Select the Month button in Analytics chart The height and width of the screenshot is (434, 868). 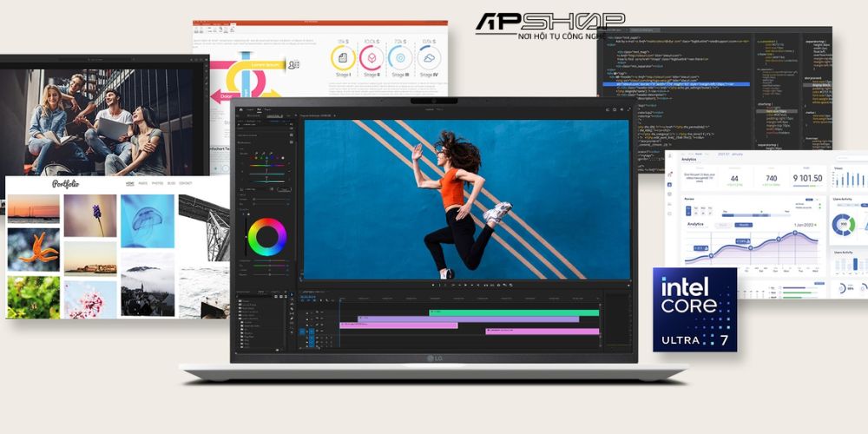(743, 225)
